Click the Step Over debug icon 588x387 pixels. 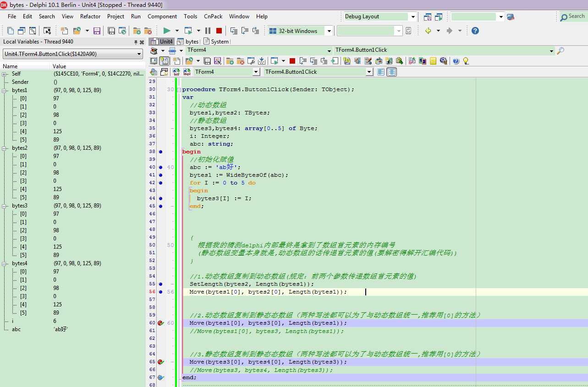point(245,31)
